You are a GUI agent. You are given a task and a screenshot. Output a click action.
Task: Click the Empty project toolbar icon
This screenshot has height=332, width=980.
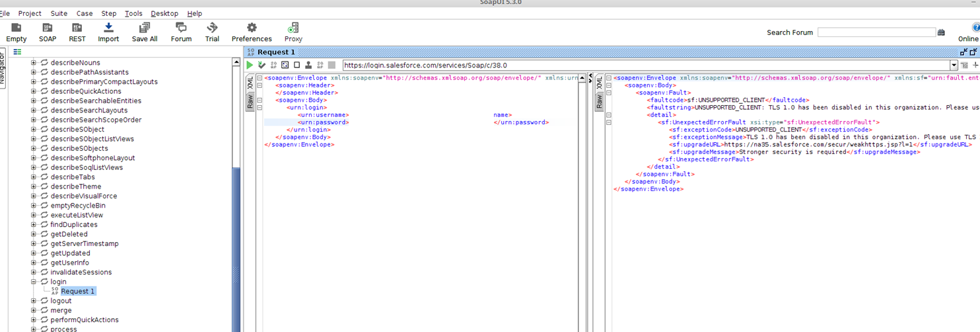(17, 27)
